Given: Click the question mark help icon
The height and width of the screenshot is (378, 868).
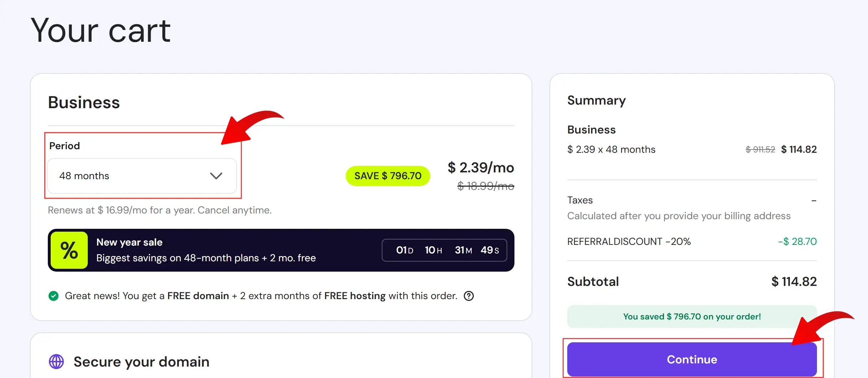Looking at the screenshot, I should coord(469,296).
